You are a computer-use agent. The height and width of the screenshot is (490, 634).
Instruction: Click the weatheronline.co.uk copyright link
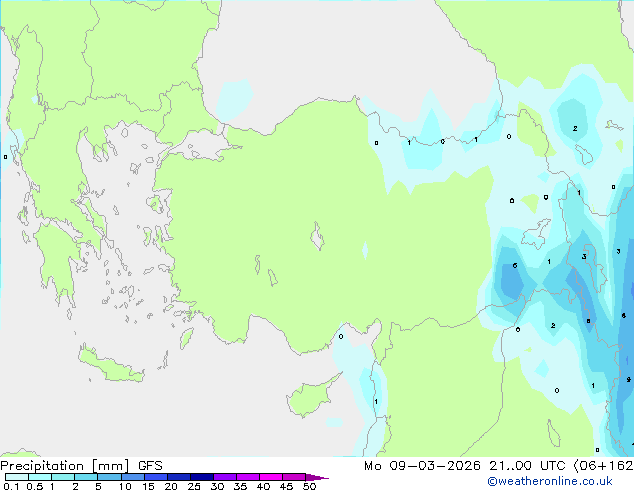click(x=550, y=481)
